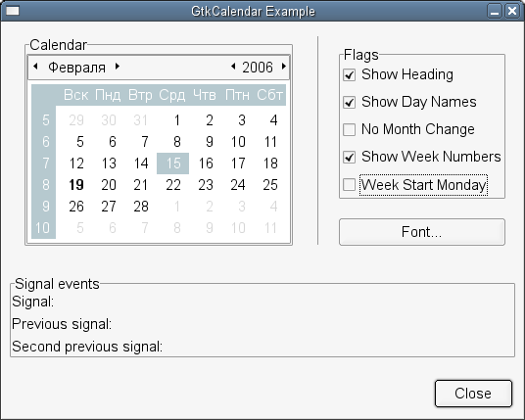Increase year with arrow after 2006
The image size is (525, 420).
[284, 67]
